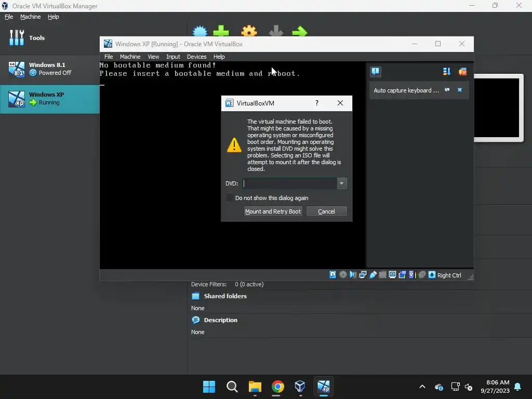This screenshot has width=532, height=399.
Task: Open the Windows Start menu
Action: 209,387
